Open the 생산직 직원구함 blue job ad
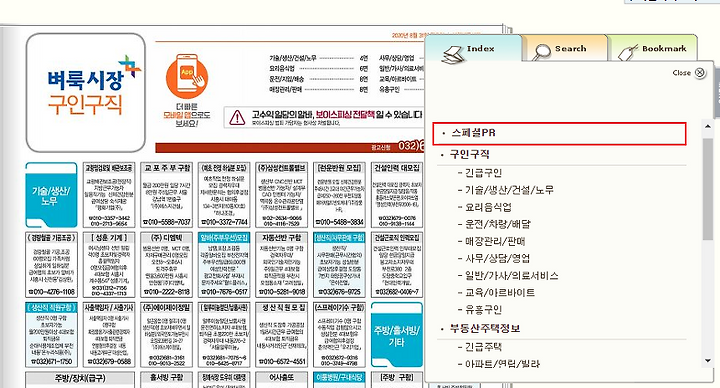The image size is (720, 388). tap(51, 335)
